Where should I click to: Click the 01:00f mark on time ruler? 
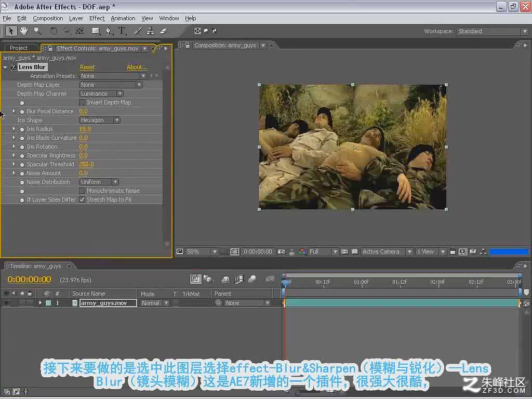[x=361, y=282]
